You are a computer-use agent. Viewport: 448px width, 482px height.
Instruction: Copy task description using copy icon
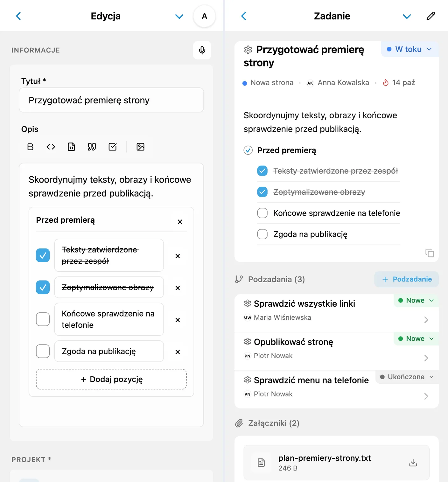coord(430,253)
